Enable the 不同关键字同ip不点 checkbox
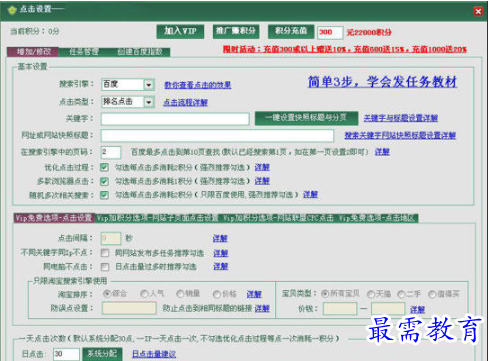This screenshot has height=361, width=490. point(105,253)
